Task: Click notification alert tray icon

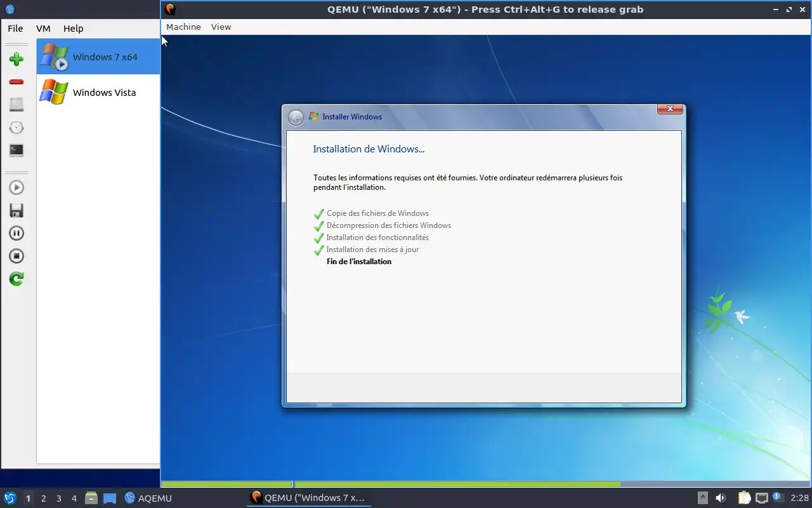Action: click(x=776, y=497)
